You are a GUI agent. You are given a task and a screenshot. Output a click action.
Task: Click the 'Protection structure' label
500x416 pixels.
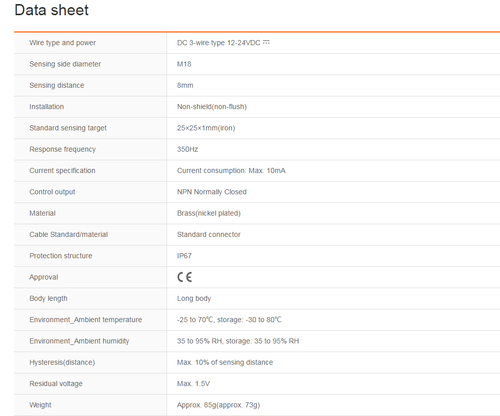tap(61, 256)
